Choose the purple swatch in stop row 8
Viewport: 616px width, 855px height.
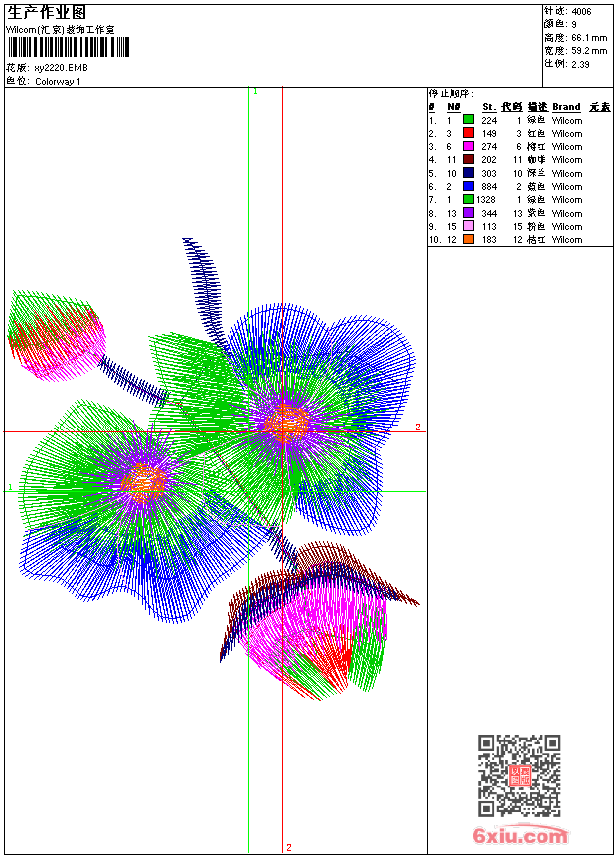(468, 213)
